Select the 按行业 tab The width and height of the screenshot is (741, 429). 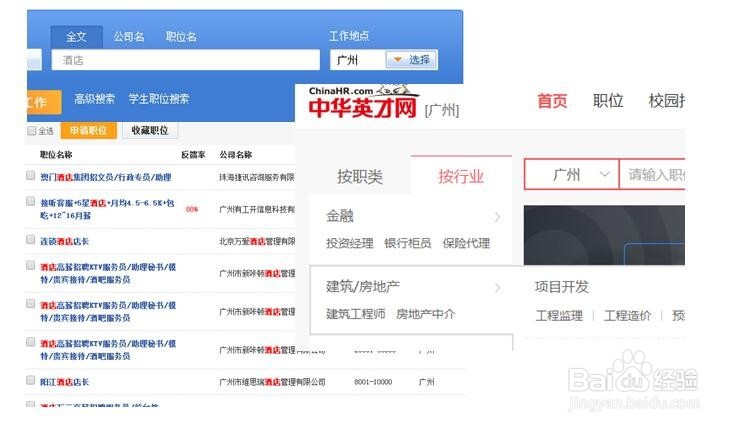[461, 176]
